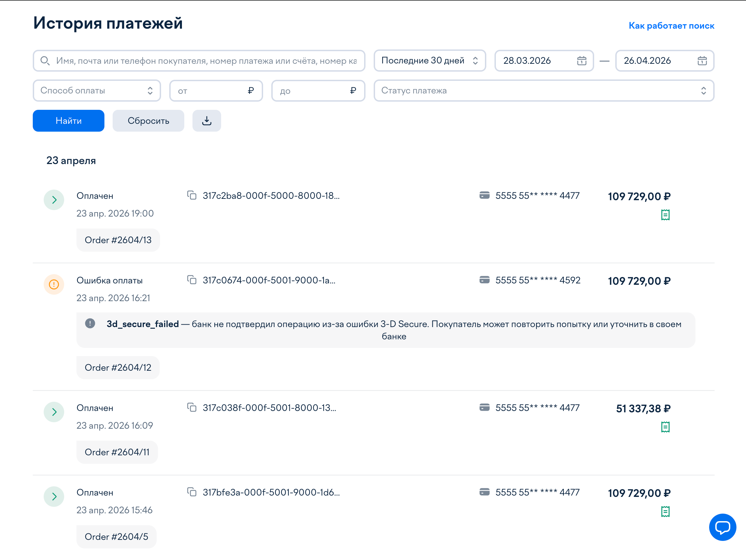
Task: Expand the paid payment at 16:09
Action: pos(54,412)
